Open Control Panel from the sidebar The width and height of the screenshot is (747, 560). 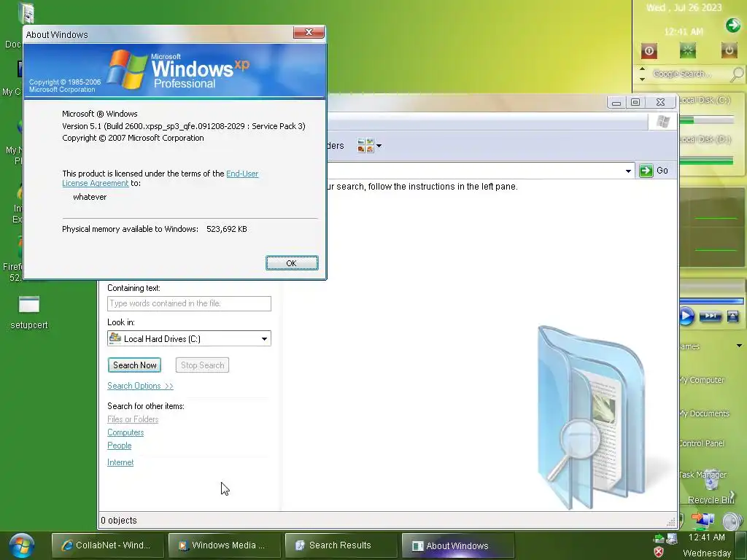pos(702,443)
